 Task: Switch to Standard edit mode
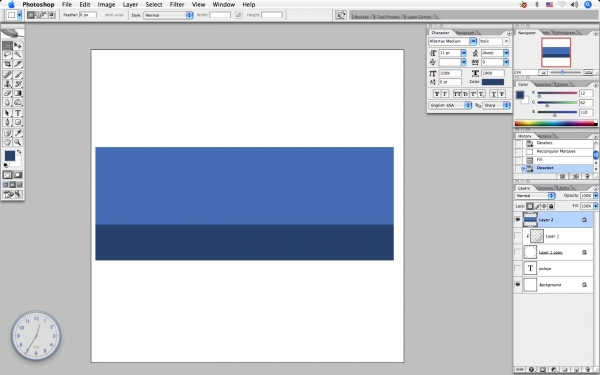(x=7, y=175)
